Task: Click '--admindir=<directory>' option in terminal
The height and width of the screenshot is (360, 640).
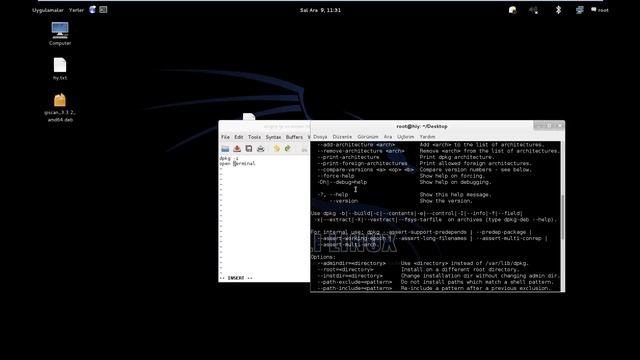Action: click(x=351, y=263)
